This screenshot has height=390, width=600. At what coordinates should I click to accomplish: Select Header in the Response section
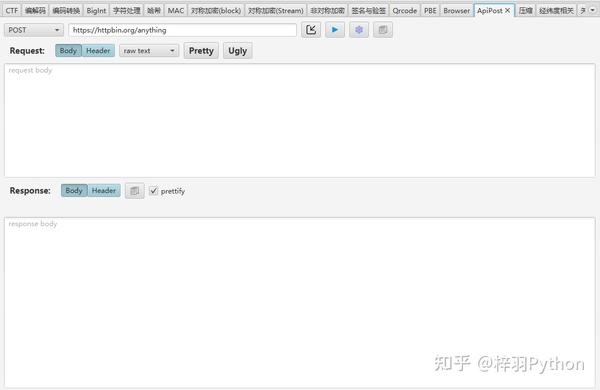[104, 191]
